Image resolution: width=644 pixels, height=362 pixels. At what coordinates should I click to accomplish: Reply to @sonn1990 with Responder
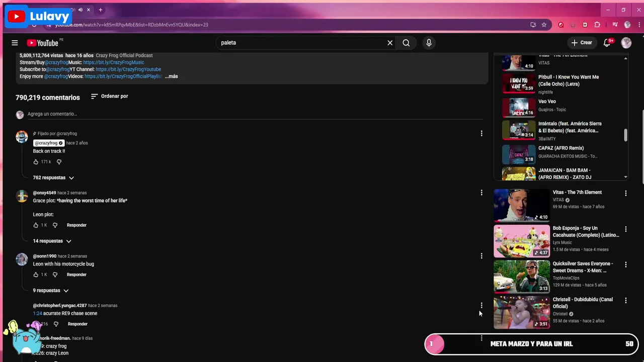[x=76, y=275]
